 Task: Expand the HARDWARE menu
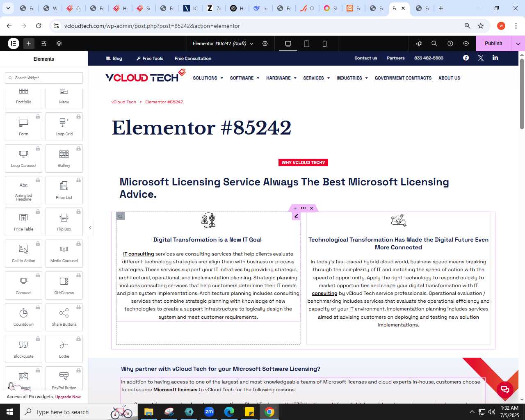click(x=281, y=78)
